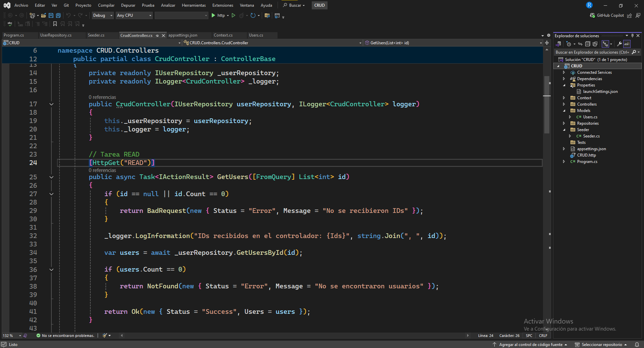
Task: Click the Find in Files folder icon
Action: tap(267, 15)
